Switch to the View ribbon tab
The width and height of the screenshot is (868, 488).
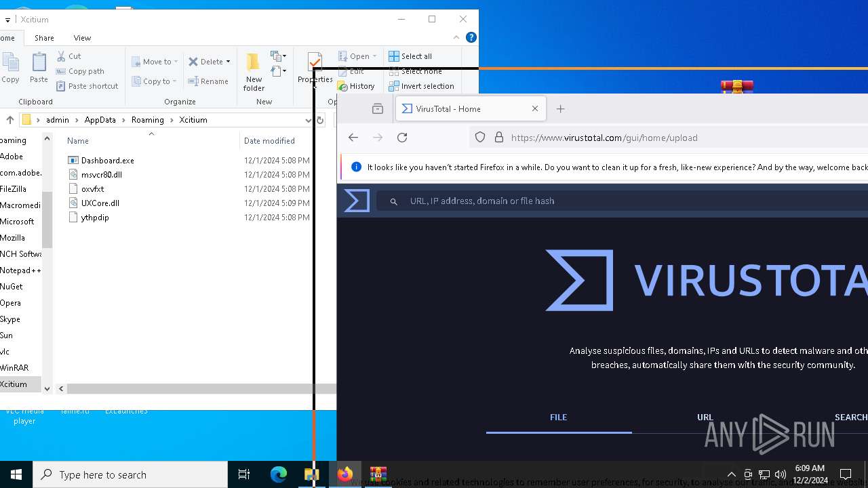tap(82, 38)
